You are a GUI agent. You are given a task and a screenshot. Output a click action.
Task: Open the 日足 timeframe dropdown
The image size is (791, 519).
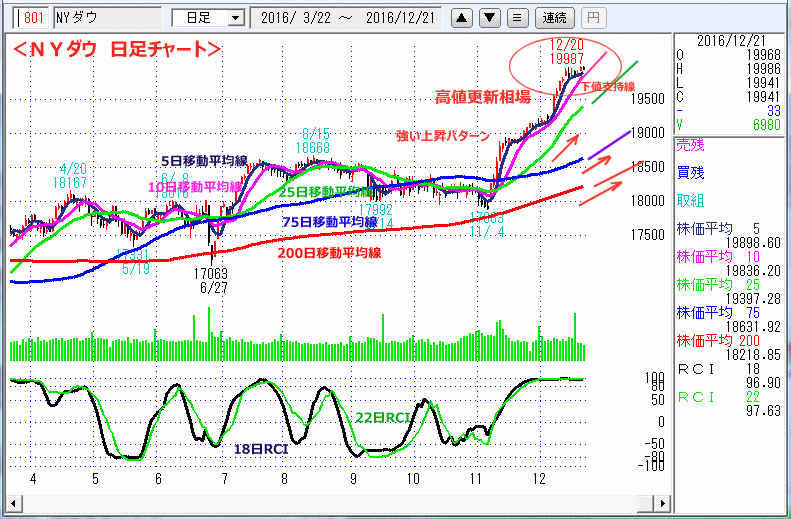[208, 17]
